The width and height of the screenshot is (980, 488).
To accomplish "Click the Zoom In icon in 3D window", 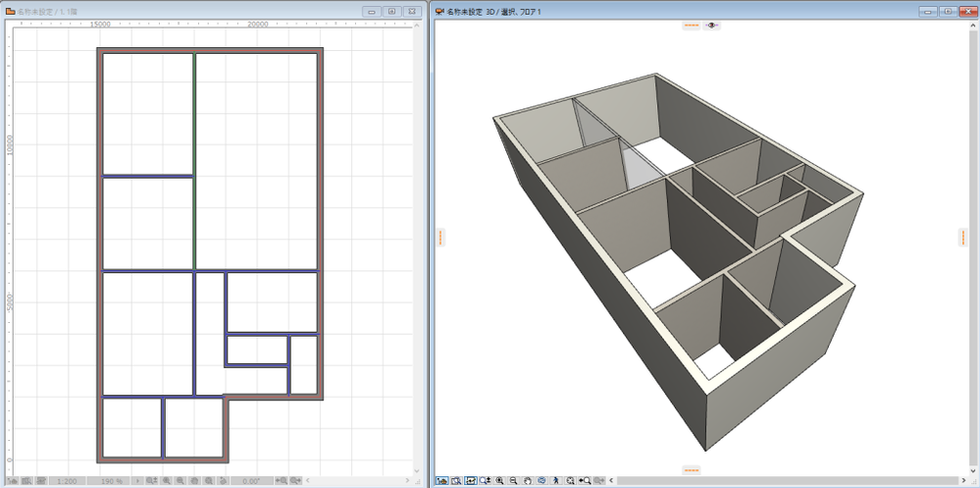I will [499, 481].
